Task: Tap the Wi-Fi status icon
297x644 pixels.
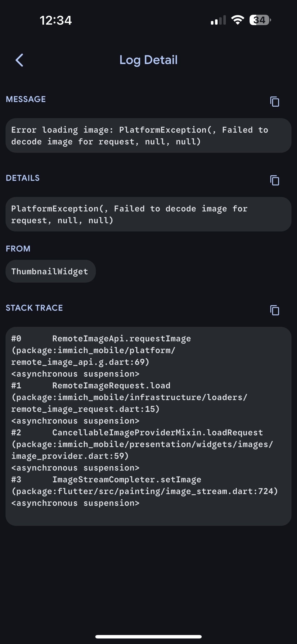Action: (238, 20)
